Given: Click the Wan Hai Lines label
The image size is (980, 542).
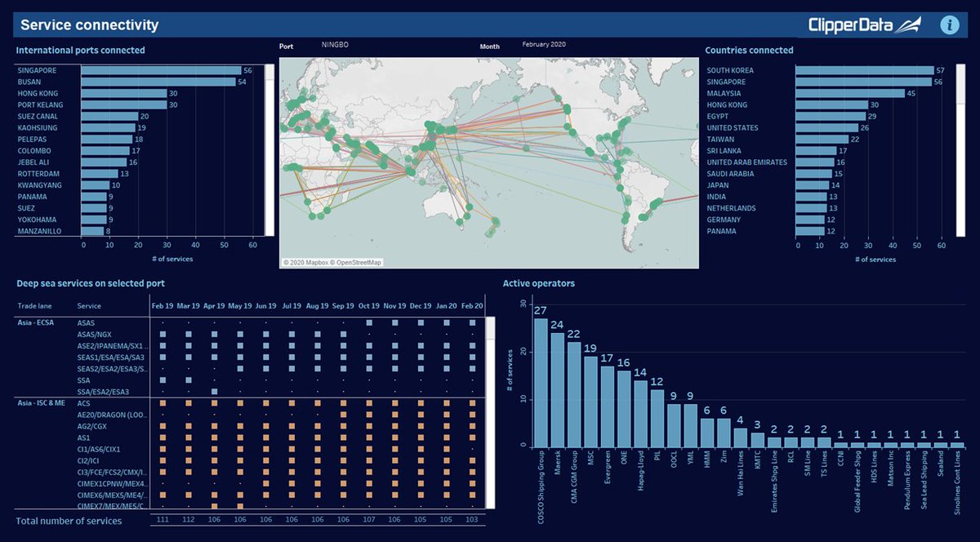Looking at the screenshot, I should (741, 474).
